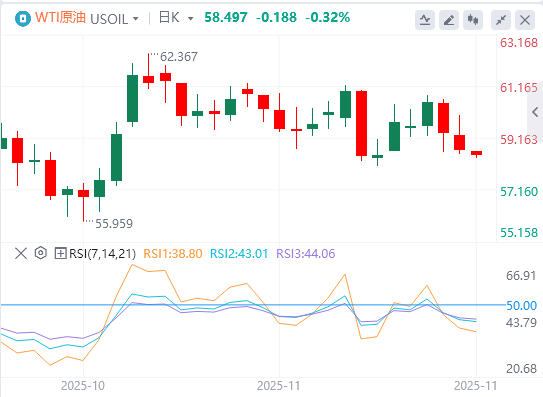Open the indicators chart icon in toolbar

425,20
